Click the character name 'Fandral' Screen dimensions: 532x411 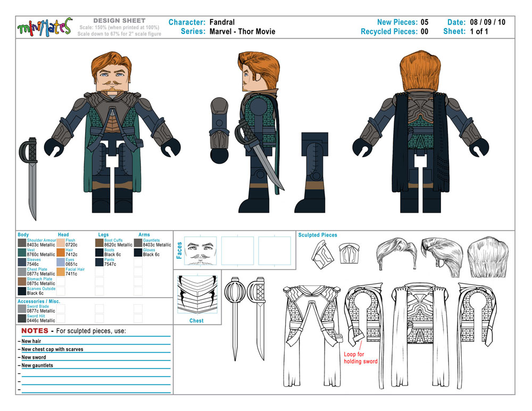click(222, 22)
